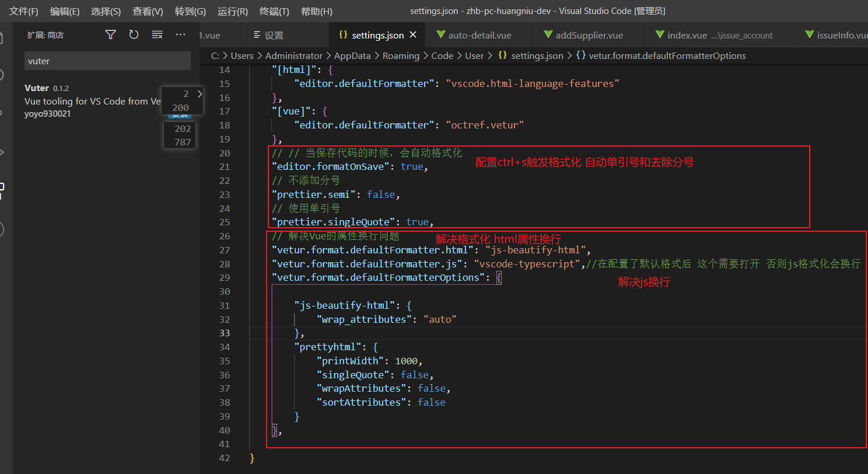Click line number 42 in the gutter
Screen dimensions: 868x474
click(x=224, y=458)
